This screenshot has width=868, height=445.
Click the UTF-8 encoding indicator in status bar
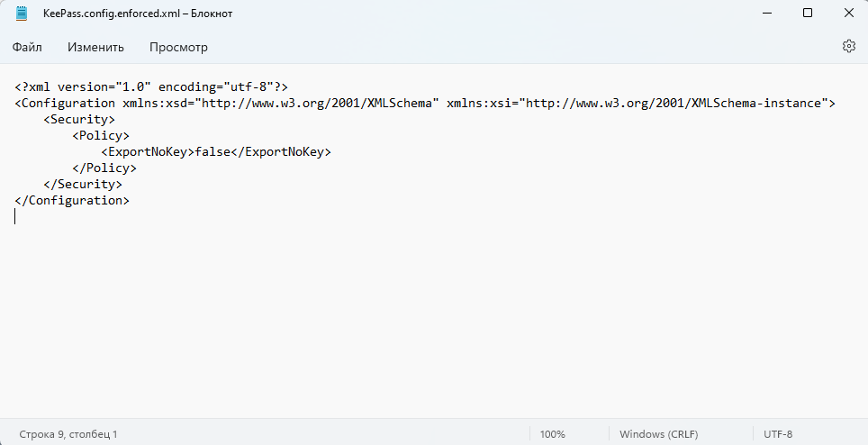778,434
